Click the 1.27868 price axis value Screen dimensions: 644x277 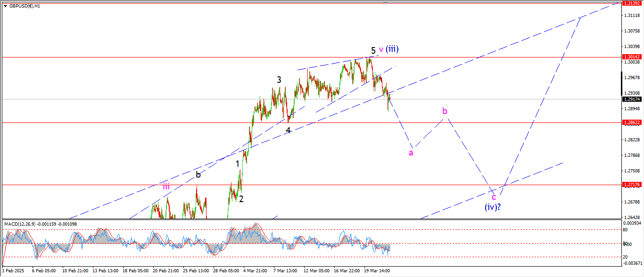click(x=631, y=155)
